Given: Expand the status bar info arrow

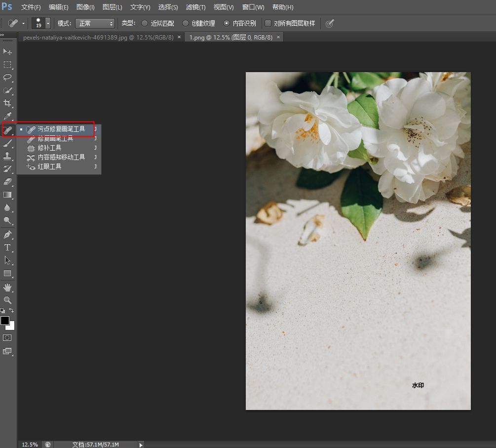Looking at the screenshot, I should point(141,445).
